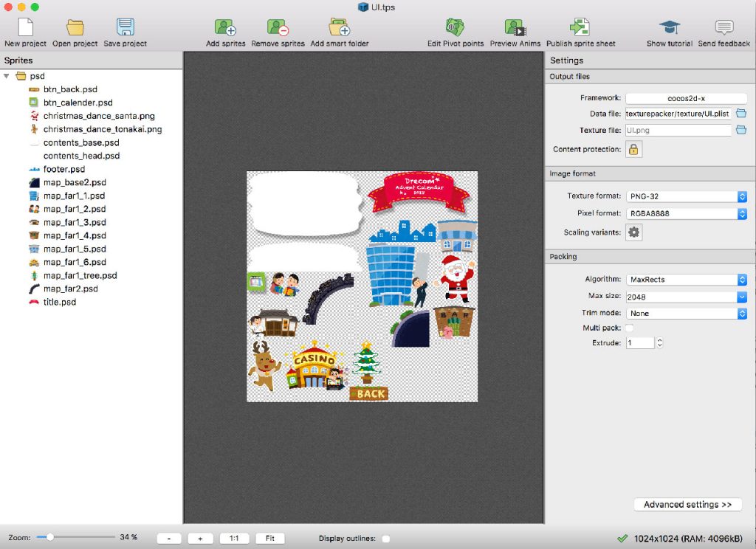This screenshot has height=549, width=756.
Task: Launch Preview Anims from the toolbar
Action: click(515, 28)
